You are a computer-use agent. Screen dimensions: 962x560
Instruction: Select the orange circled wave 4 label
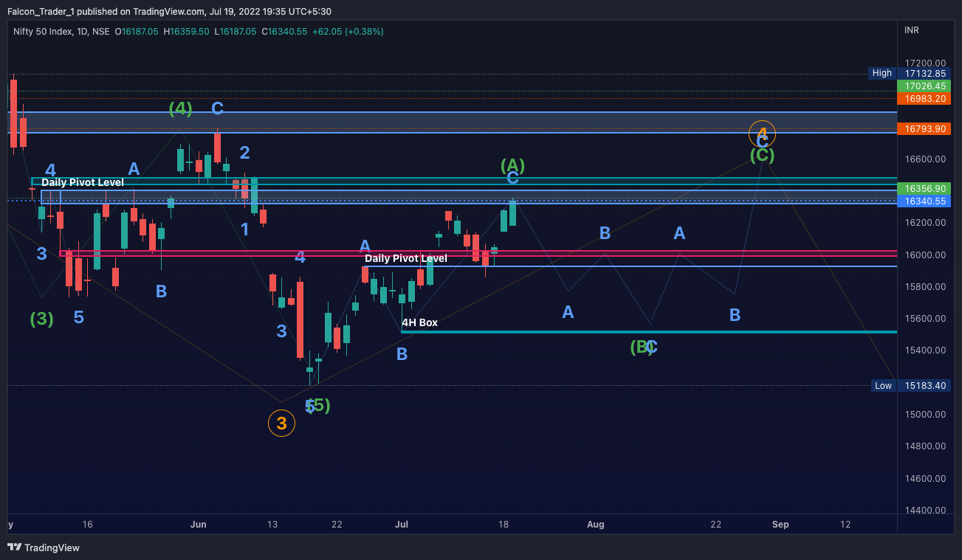[762, 134]
